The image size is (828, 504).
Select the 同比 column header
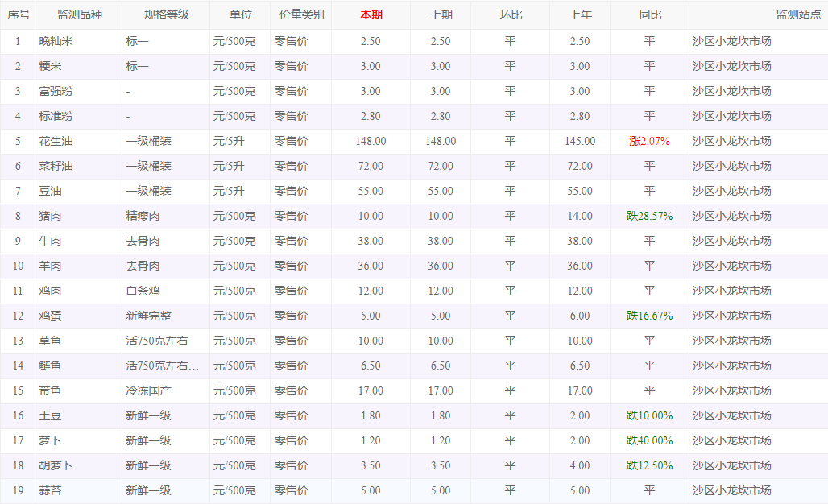649,15
